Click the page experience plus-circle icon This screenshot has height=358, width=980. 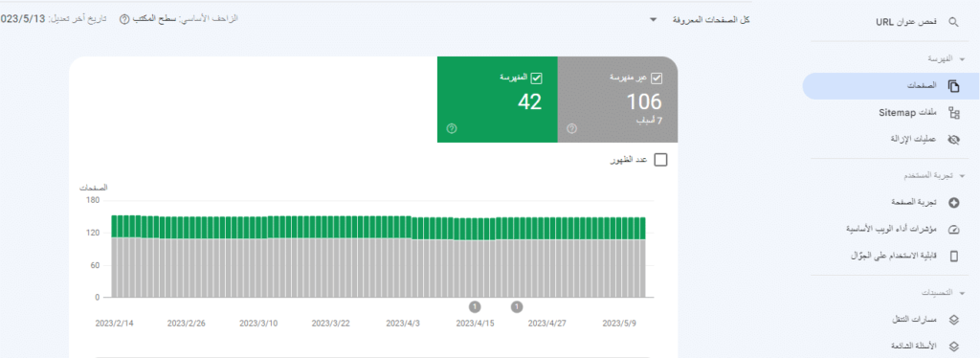point(954,203)
